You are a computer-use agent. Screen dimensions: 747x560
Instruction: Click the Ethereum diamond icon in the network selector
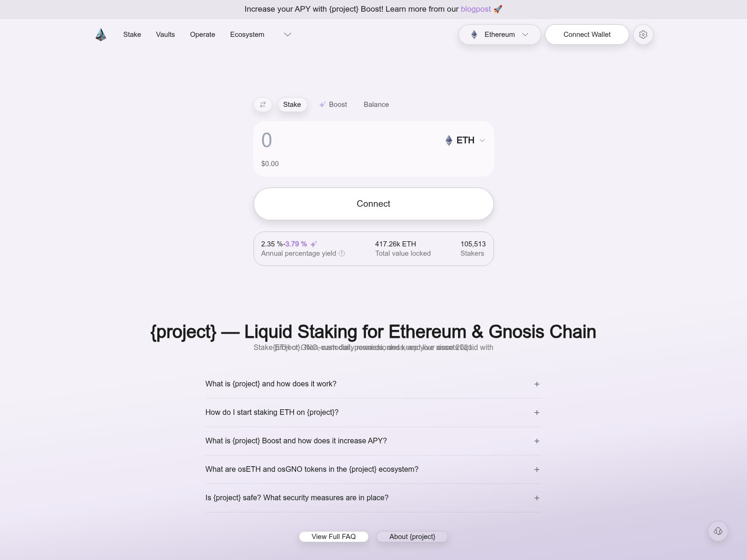473,35
